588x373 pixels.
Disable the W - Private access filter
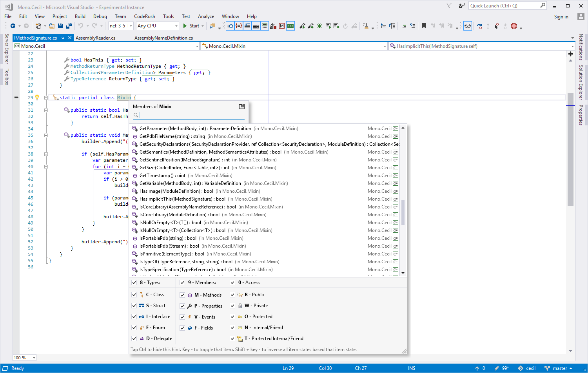tap(232, 305)
